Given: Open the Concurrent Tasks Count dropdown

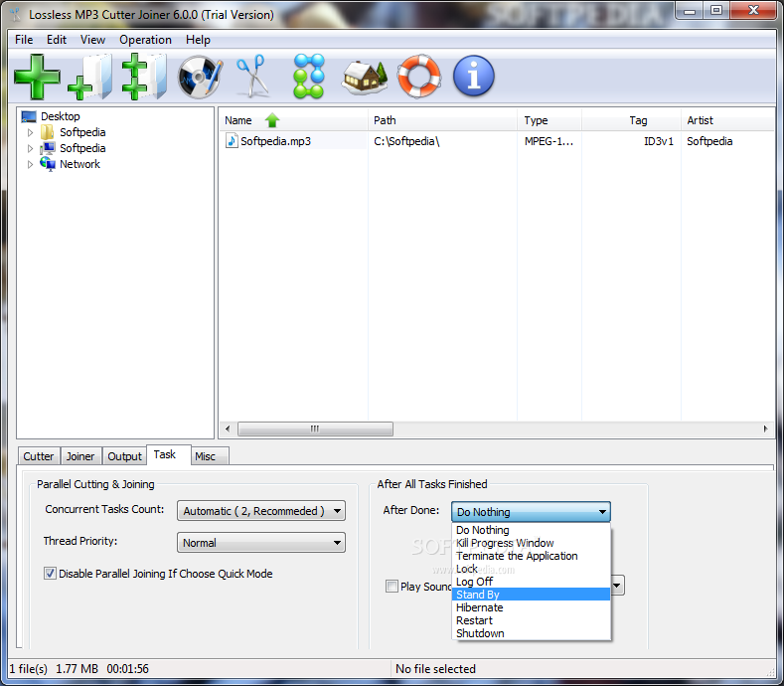Looking at the screenshot, I should pyautogui.click(x=261, y=511).
